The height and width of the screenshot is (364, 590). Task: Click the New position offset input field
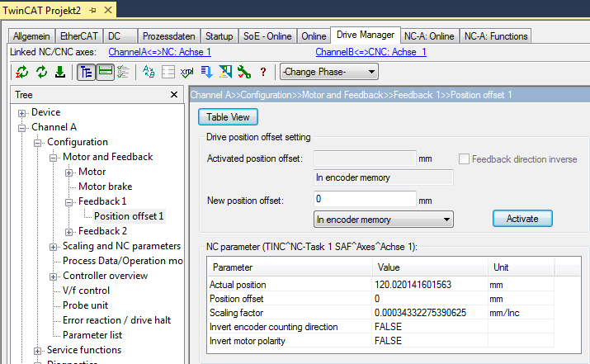coord(365,199)
